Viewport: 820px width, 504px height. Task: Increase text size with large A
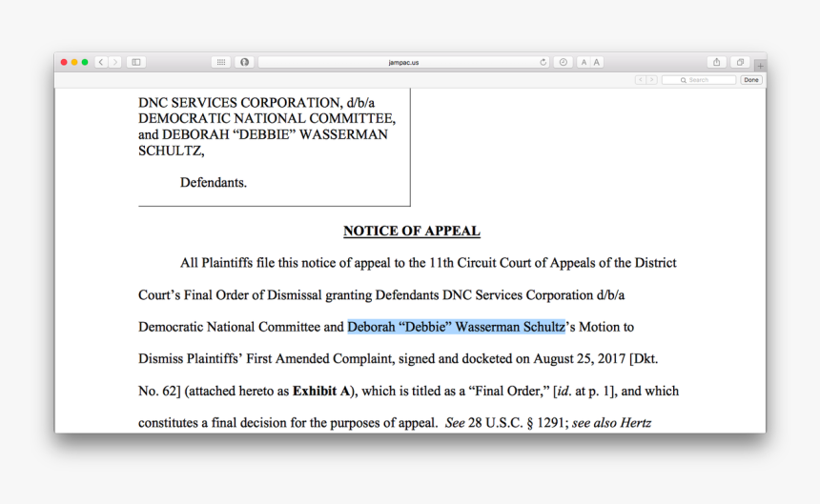[x=597, y=62]
